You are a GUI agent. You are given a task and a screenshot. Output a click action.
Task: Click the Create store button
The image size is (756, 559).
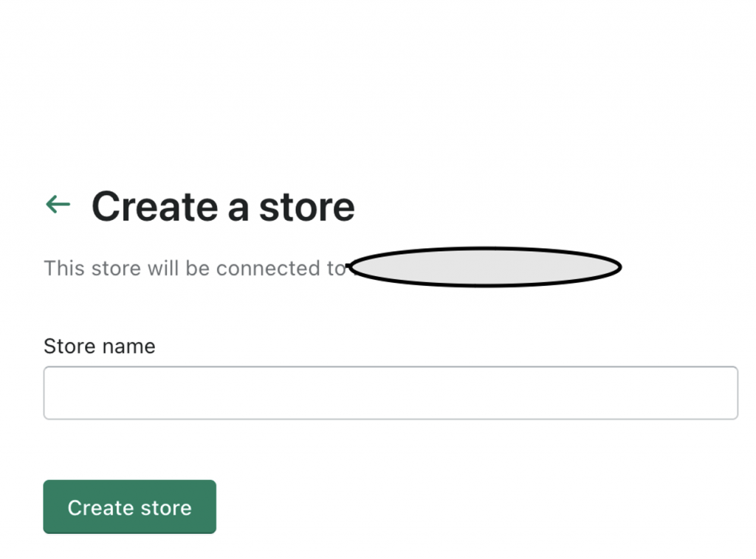pyautogui.click(x=129, y=507)
